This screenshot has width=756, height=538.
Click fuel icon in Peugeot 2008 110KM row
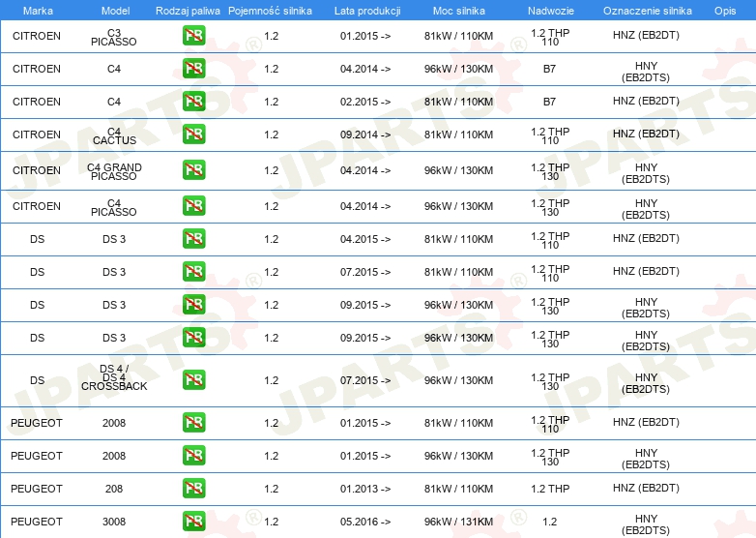(193, 423)
